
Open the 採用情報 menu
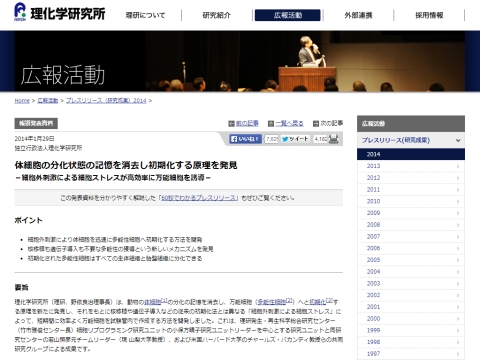click(x=429, y=15)
